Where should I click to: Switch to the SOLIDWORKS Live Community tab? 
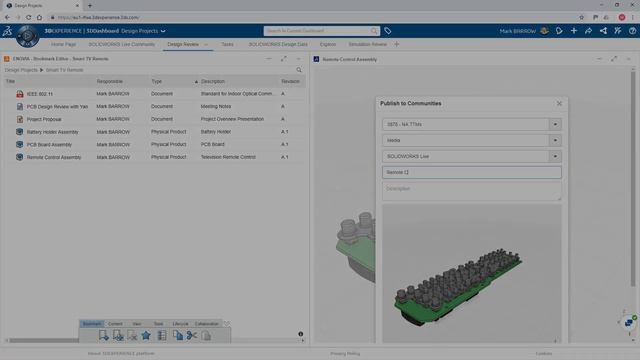(x=122, y=44)
